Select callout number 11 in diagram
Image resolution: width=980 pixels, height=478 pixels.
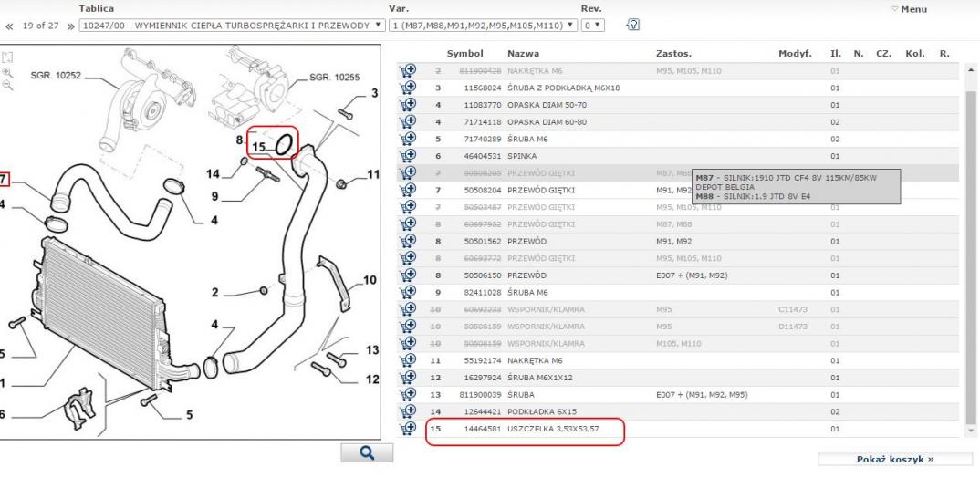tap(373, 175)
